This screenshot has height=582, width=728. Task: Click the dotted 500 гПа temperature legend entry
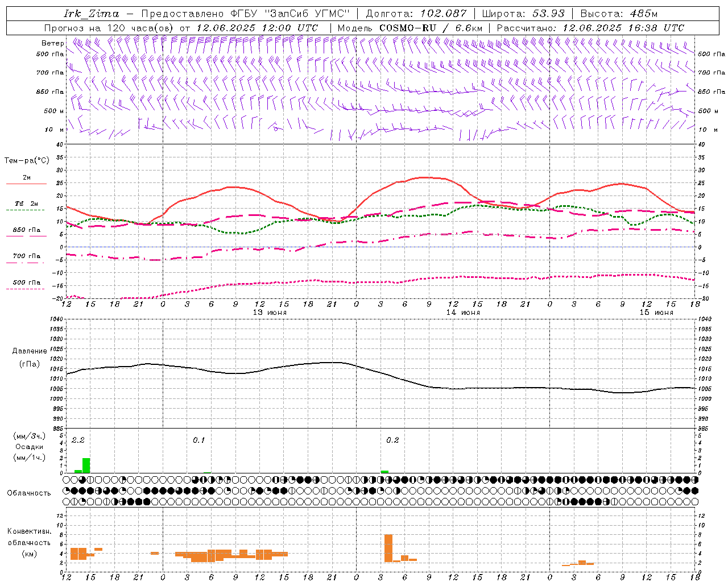[26, 285]
